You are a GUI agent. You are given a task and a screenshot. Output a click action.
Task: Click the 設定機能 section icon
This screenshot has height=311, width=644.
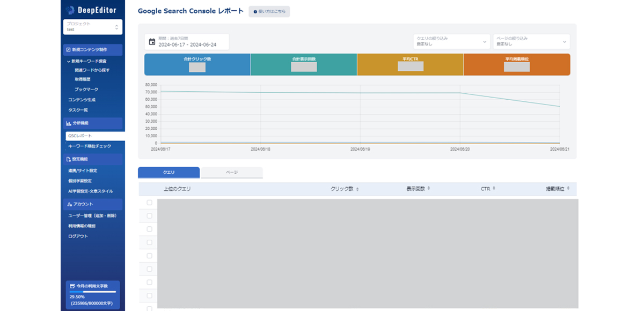point(68,159)
